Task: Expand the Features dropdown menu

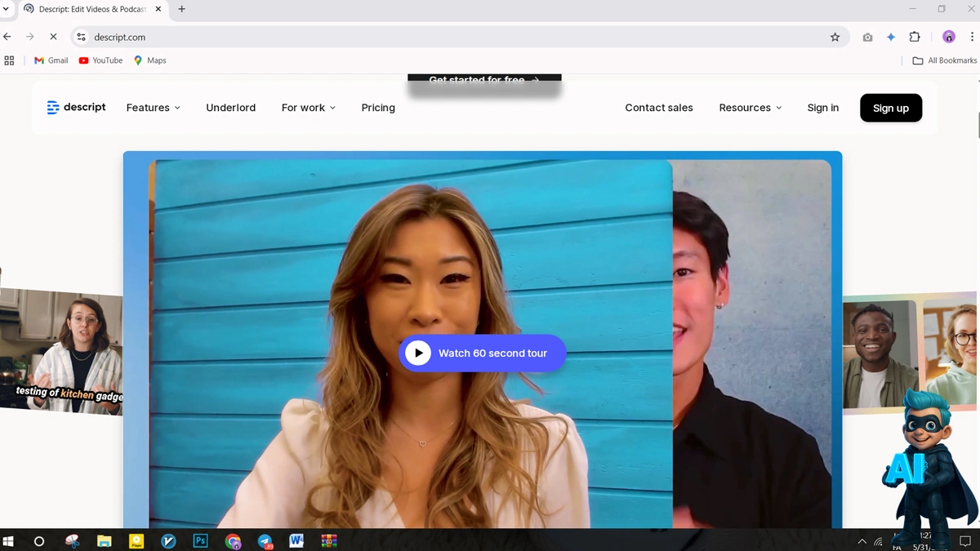Action: click(x=154, y=108)
